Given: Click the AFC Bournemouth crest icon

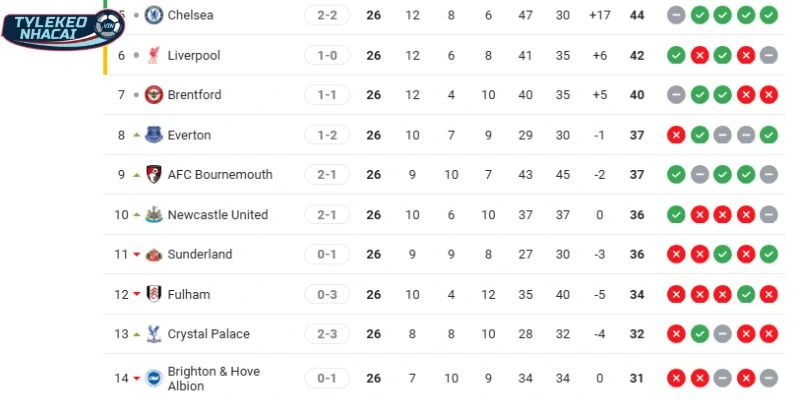Looking at the screenshot, I should (154, 175).
